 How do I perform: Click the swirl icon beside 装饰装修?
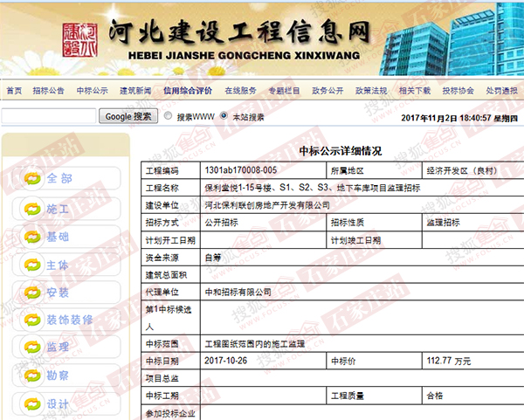tap(32, 320)
